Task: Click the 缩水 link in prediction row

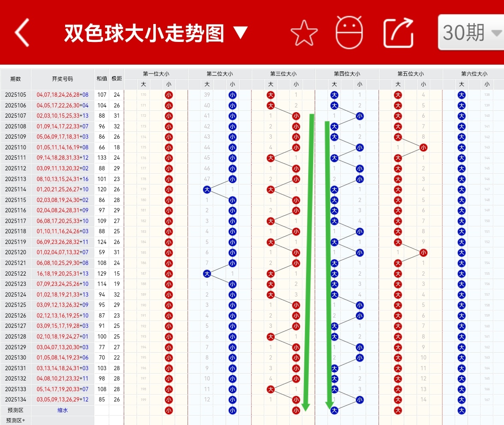Action: (62, 410)
